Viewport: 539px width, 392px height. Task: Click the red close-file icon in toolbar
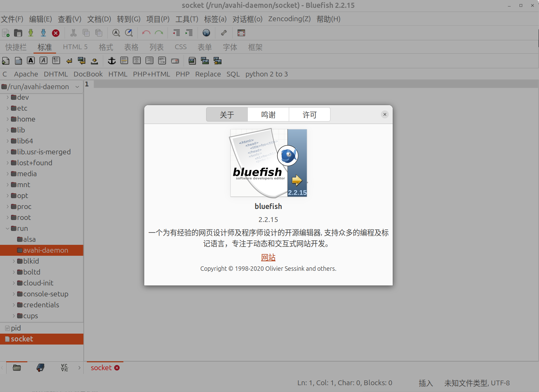(56, 33)
